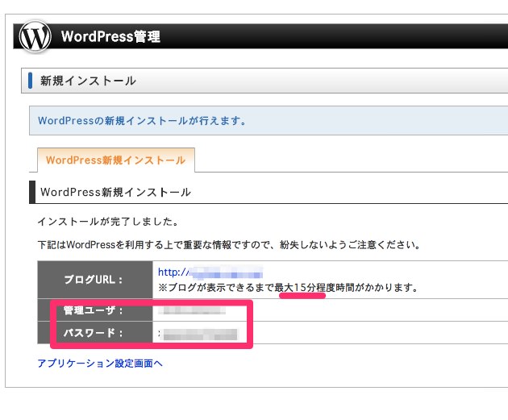
Task: Select the WordPress新規インストール tab
Action: pos(116,160)
